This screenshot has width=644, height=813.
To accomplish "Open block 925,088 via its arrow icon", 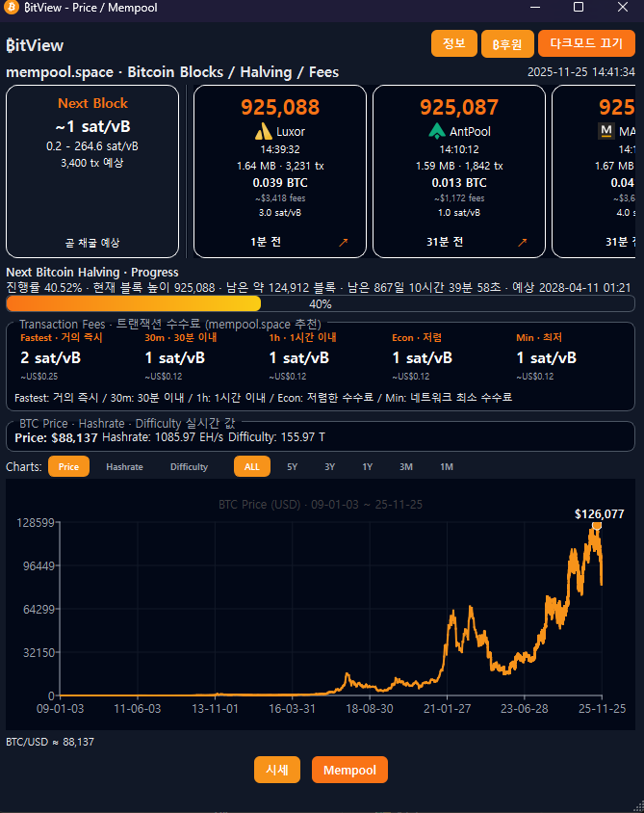I will [344, 242].
